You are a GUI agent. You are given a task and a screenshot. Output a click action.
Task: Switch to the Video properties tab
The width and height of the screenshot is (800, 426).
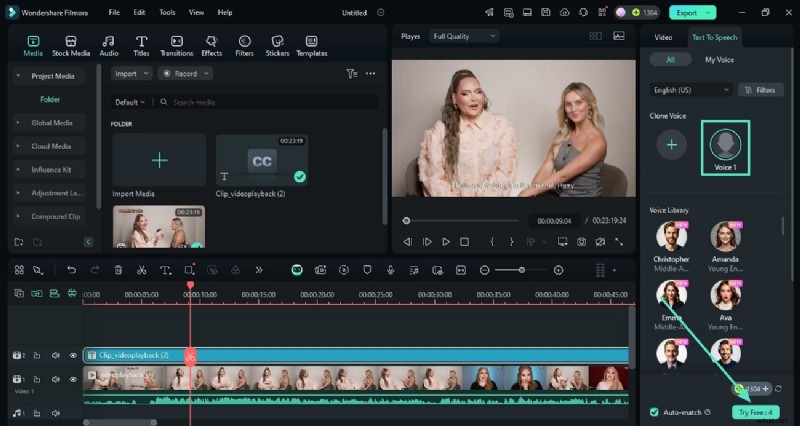[x=663, y=37]
